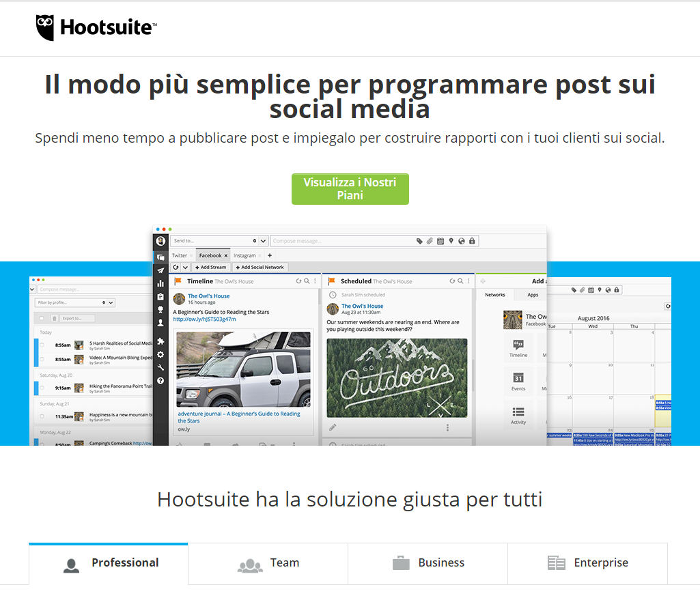Open the Publisher paper plane sidebar icon
Image resolution: width=700 pixels, height=600 pixels.
160,270
